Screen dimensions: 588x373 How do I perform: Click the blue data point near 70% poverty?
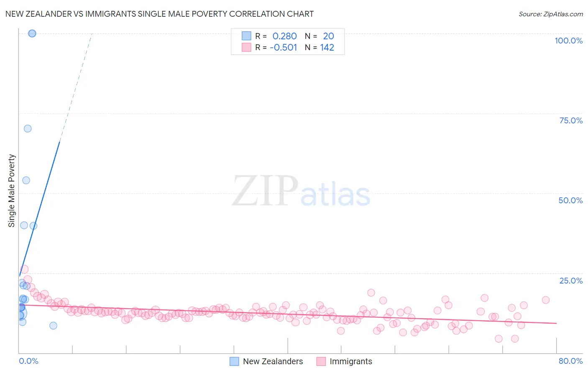28,128
